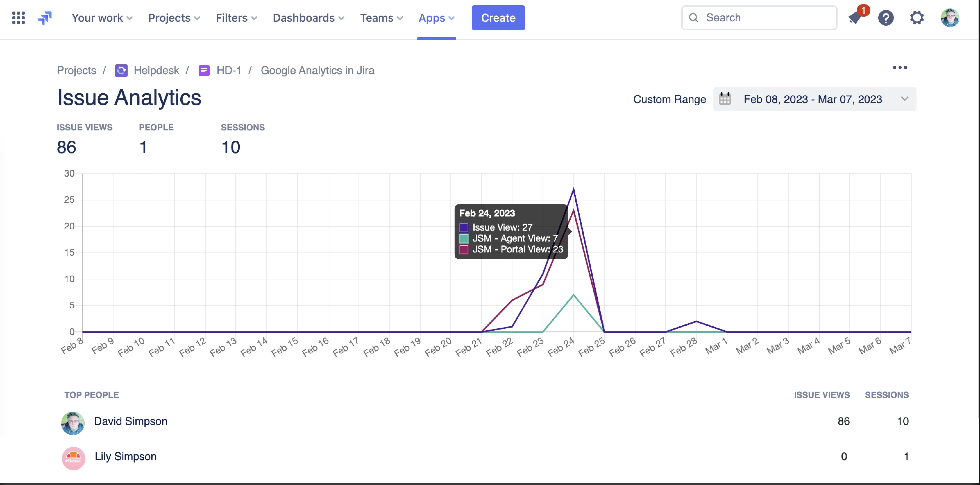Open the Helpdesk breadcrumb link

click(x=156, y=70)
